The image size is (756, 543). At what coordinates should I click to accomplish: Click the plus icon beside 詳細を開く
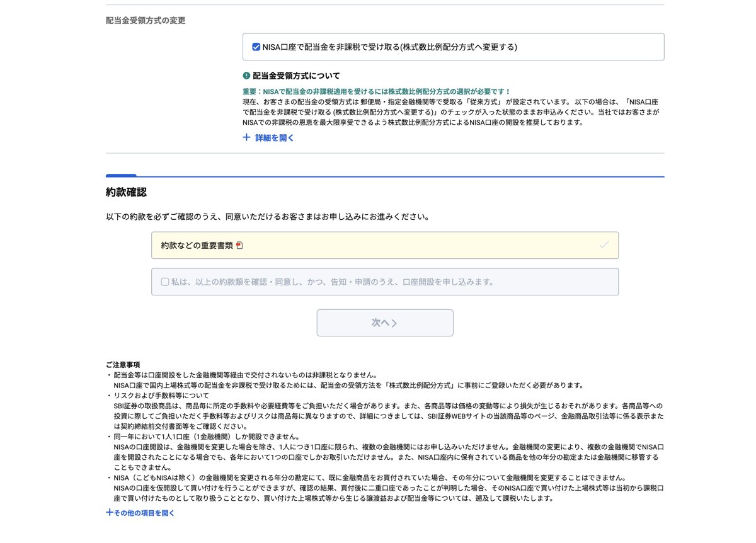pos(246,137)
